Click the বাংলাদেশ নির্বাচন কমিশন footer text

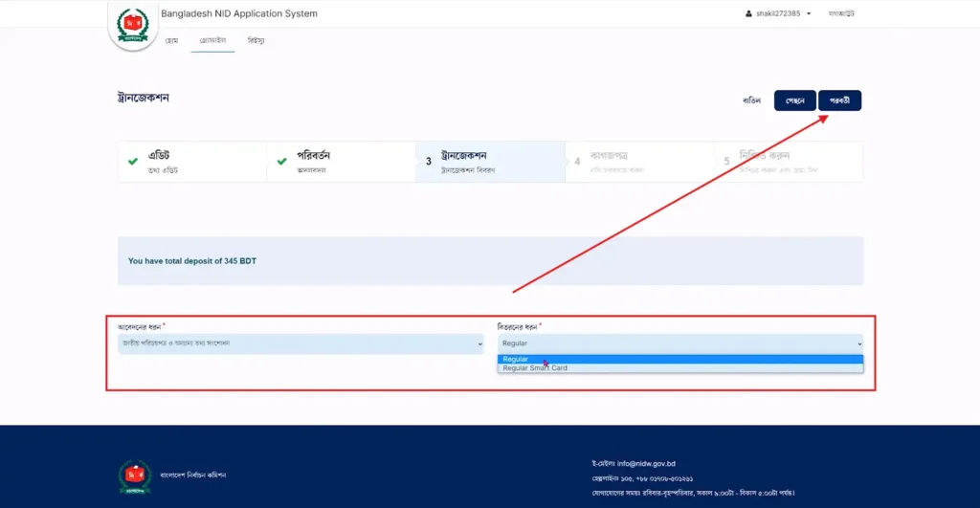pos(193,475)
